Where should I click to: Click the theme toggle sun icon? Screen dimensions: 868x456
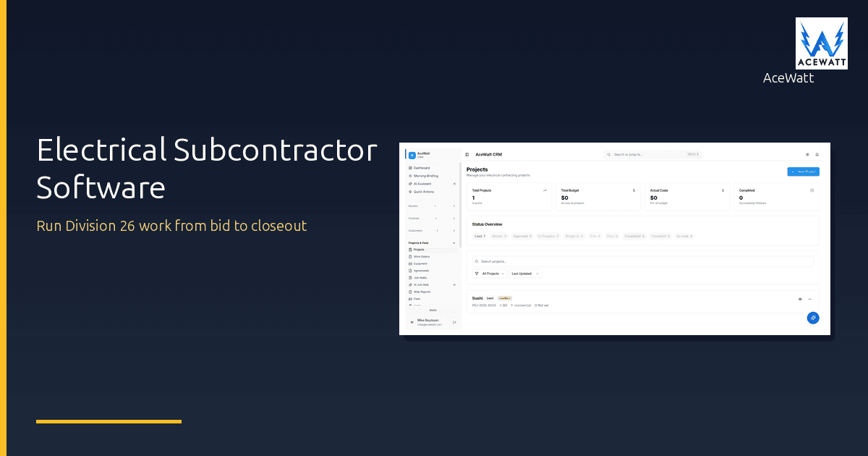[x=807, y=154]
